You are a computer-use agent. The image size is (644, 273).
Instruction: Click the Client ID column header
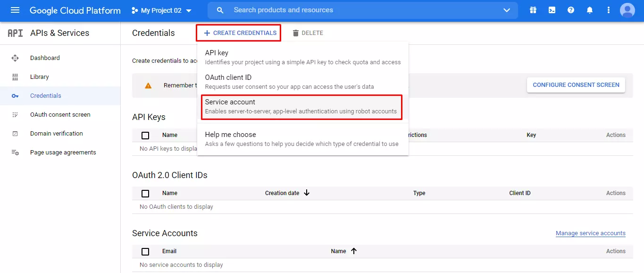click(520, 193)
